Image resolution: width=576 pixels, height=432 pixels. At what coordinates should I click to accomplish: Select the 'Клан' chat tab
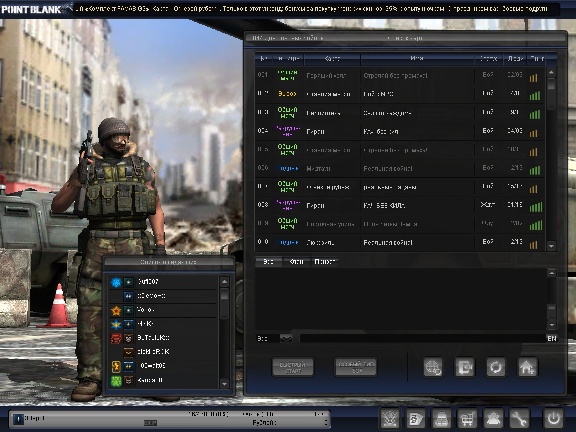click(x=297, y=262)
